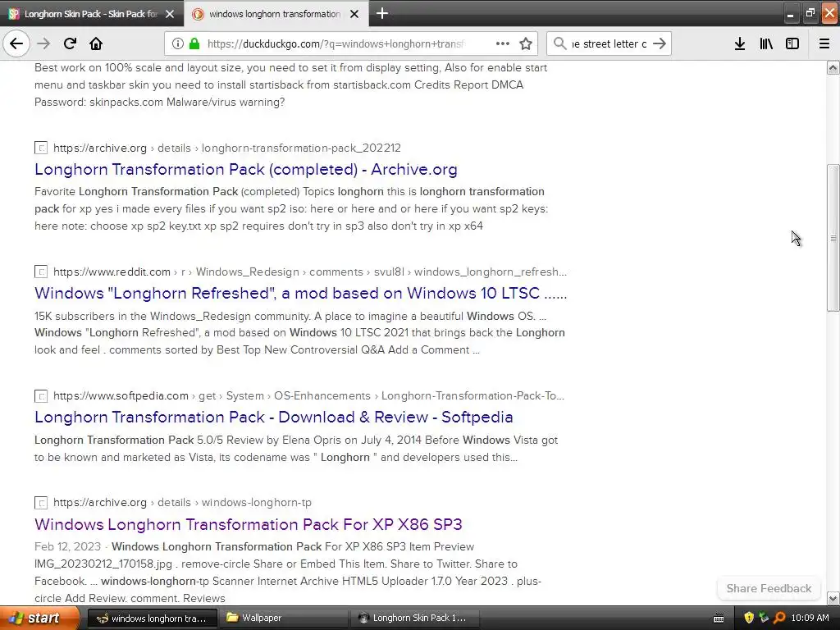
Task: Toggle the sidebar view
Action: point(792,43)
